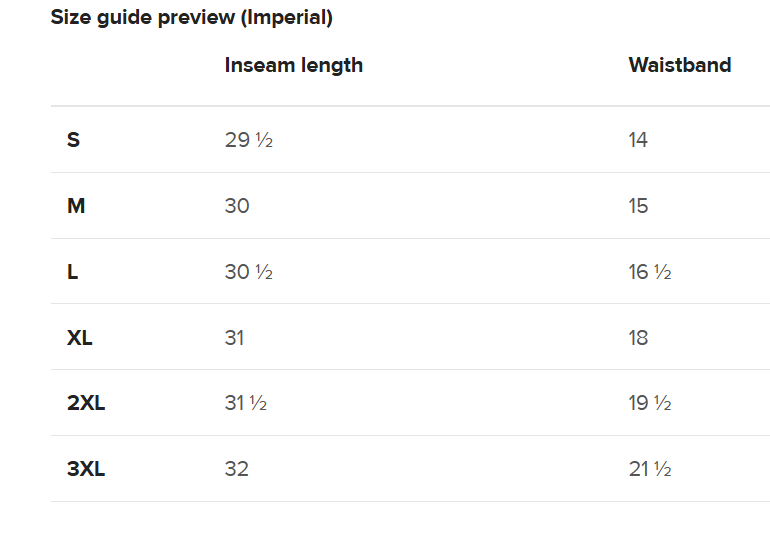Select the inseam value 31 for XL

coord(234,338)
